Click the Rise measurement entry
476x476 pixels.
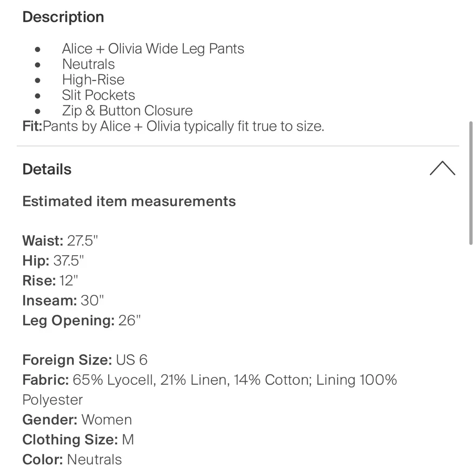(50, 281)
